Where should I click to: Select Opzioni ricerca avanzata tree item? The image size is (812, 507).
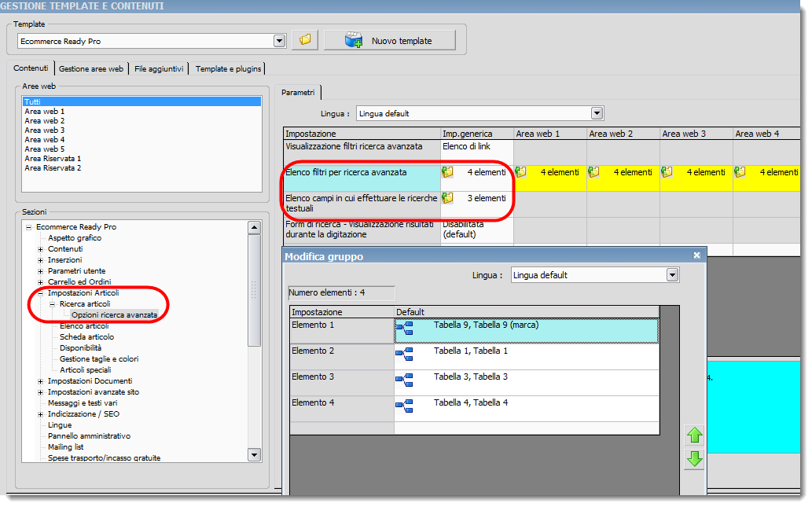(114, 315)
